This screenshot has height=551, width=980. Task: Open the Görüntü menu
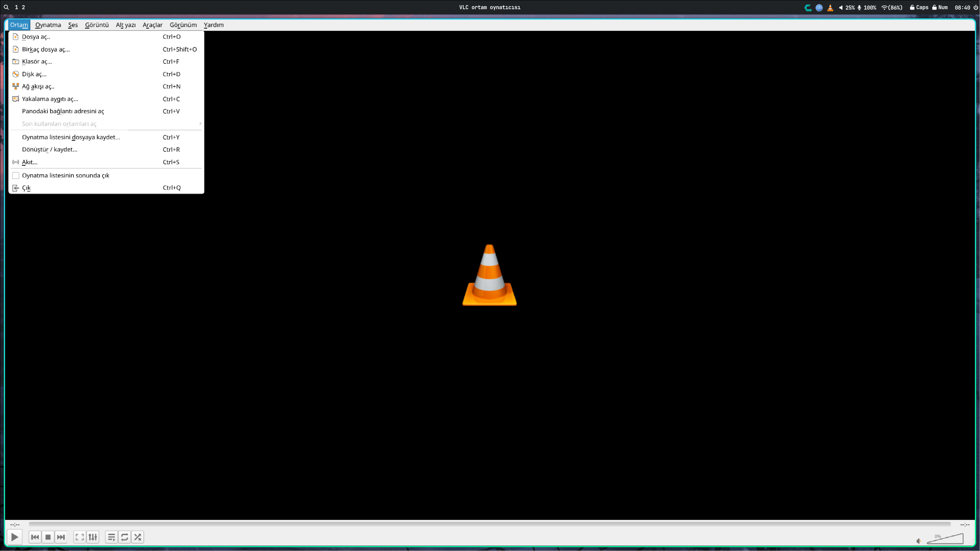97,25
